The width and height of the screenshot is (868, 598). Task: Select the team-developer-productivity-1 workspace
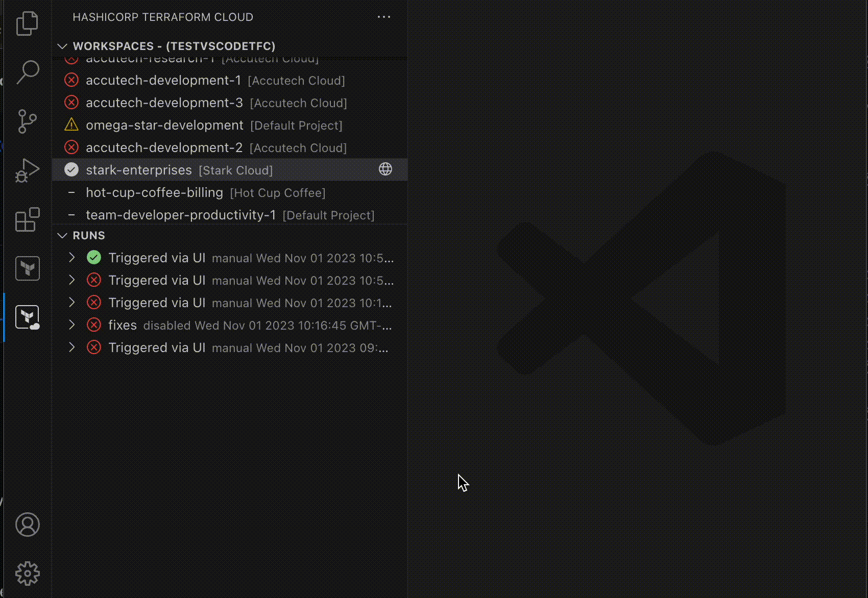(x=230, y=215)
